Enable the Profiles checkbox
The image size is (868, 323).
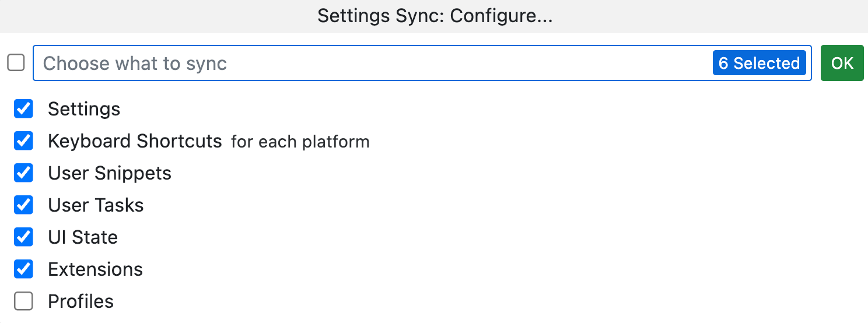click(x=23, y=301)
